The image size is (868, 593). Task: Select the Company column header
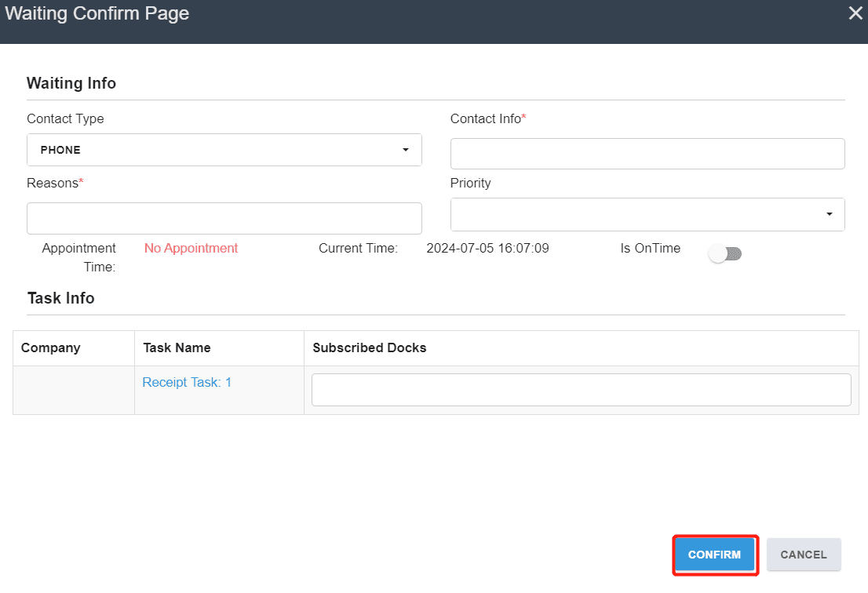coord(51,348)
